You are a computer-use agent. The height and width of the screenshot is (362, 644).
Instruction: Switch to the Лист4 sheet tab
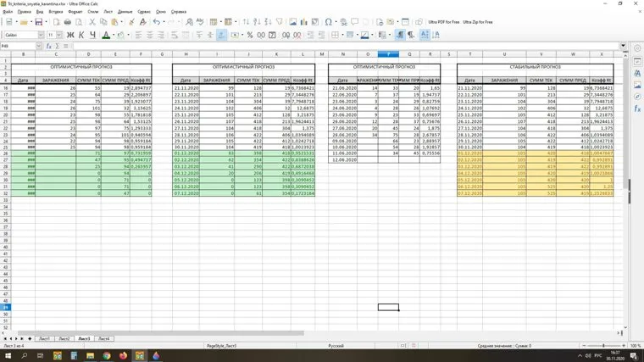pos(103,338)
